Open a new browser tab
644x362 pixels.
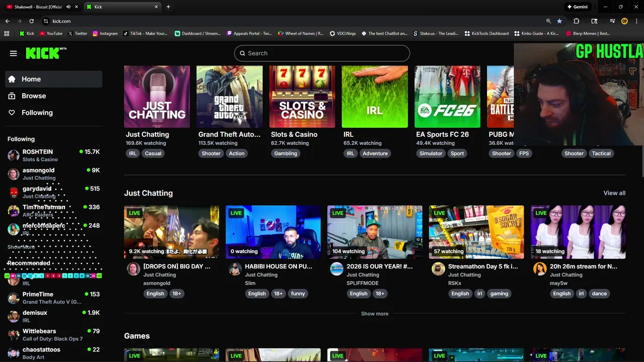pos(168,7)
